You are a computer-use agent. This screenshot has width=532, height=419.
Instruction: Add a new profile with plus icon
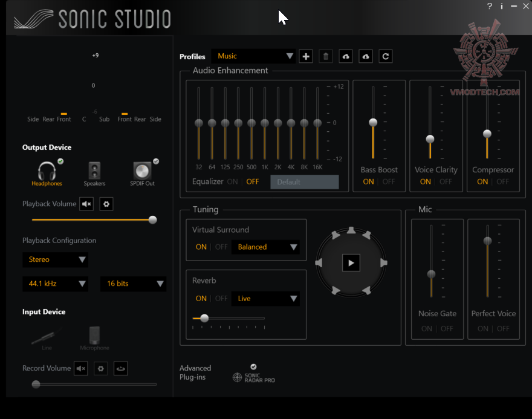[x=306, y=56]
